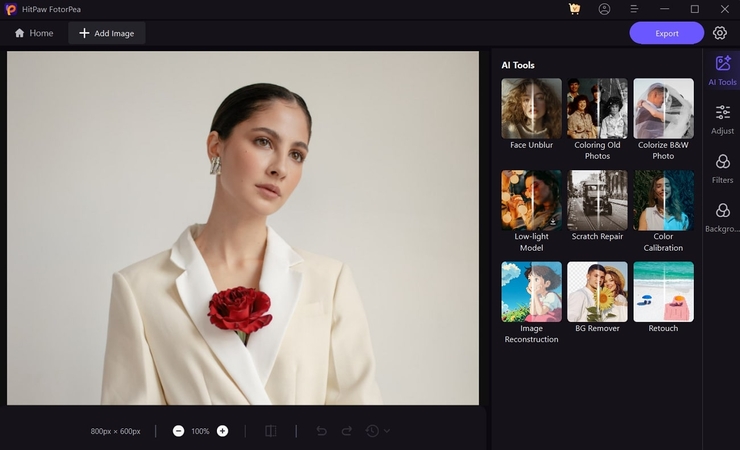The height and width of the screenshot is (450, 740).
Task: Click the AI Tools panel heading
Action: [x=518, y=65]
